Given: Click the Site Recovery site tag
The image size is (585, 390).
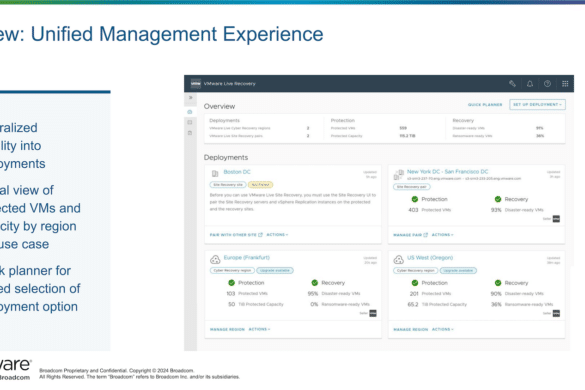Looking at the screenshot, I should coord(228,185).
